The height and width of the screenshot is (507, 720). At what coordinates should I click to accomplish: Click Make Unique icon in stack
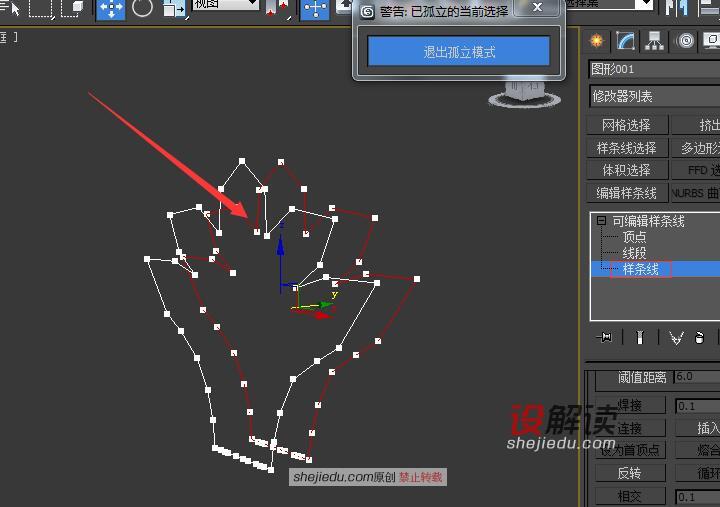[x=676, y=338]
